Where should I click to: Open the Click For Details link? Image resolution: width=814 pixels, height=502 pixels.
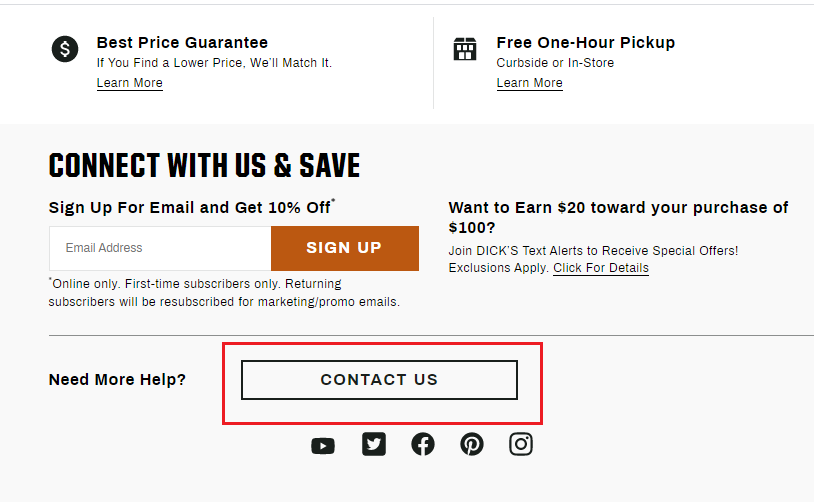(x=601, y=268)
